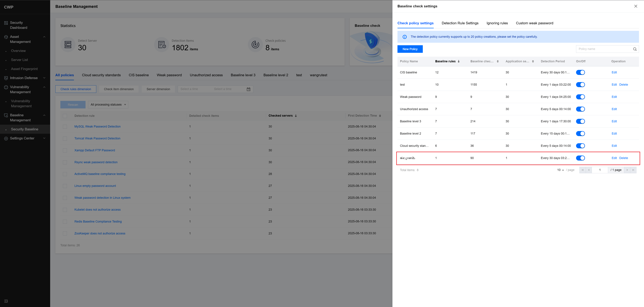Collapse the Asset Management menu chevron
Viewport: 644px width, 307px height.
tap(44, 37)
